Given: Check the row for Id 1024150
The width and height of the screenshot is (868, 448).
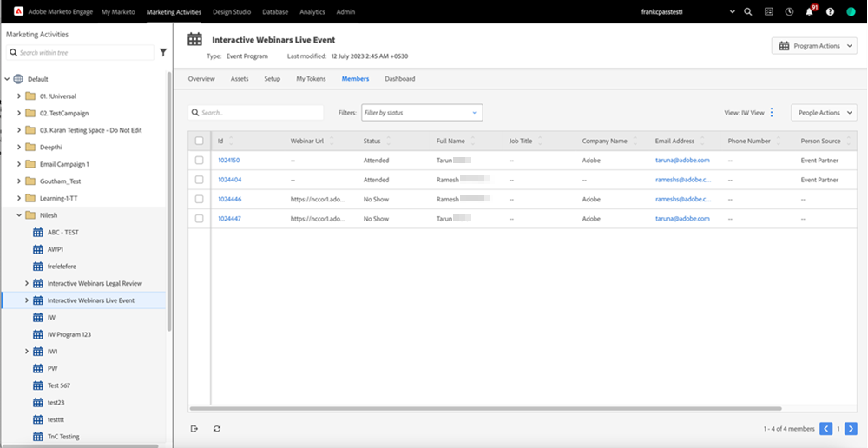Looking at the screenshot, I should click(x=200, y=161).
